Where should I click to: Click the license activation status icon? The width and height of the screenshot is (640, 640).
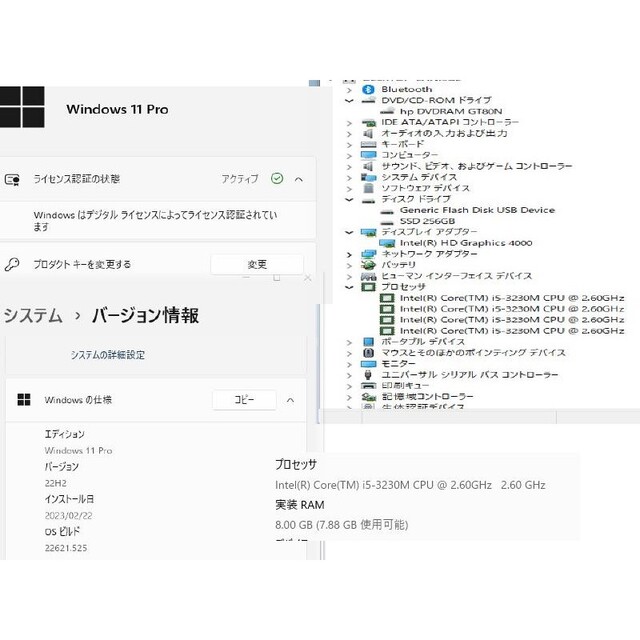click(12, 179)
